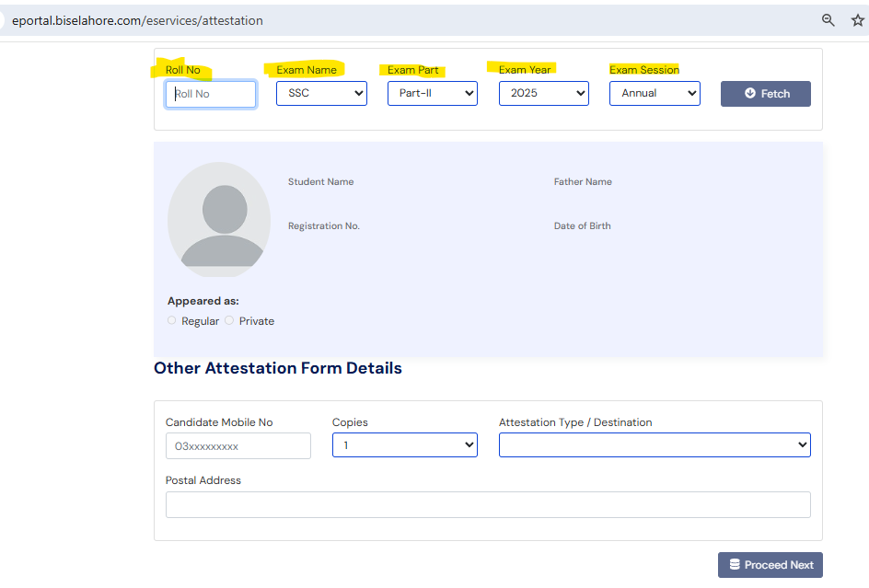Open the Copies dropdown
The height and width of the screenshot is (588, 869).
pyautogui.click(x=404, y=445)
